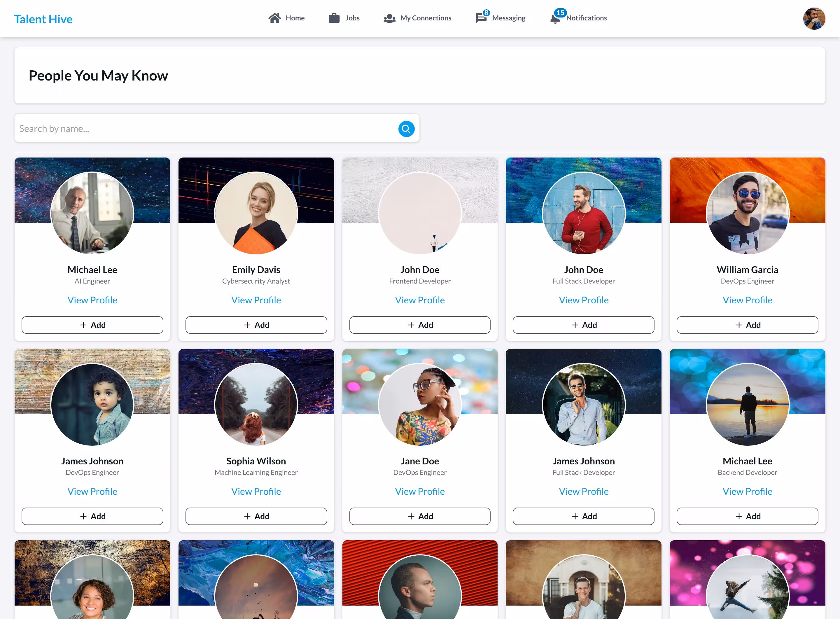Open the Messaging menu item
This screenshot has width=840, height=619.
501,18
